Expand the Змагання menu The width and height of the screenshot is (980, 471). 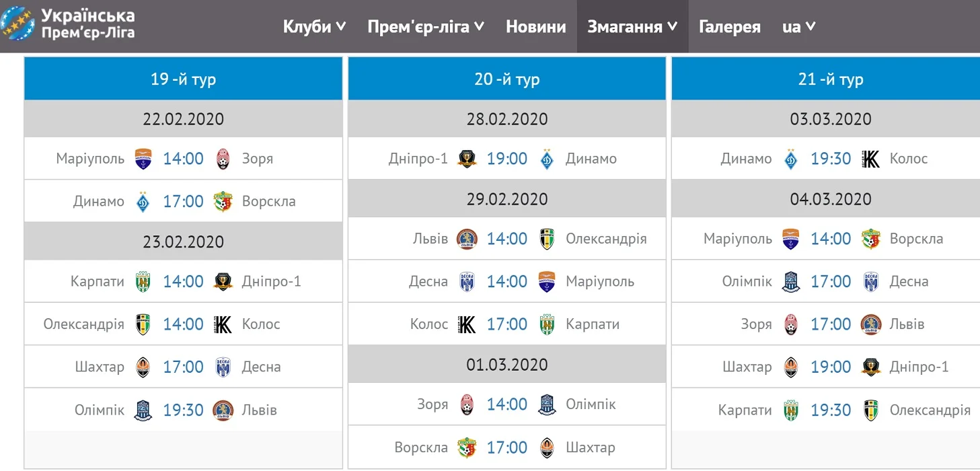point(632,27)
